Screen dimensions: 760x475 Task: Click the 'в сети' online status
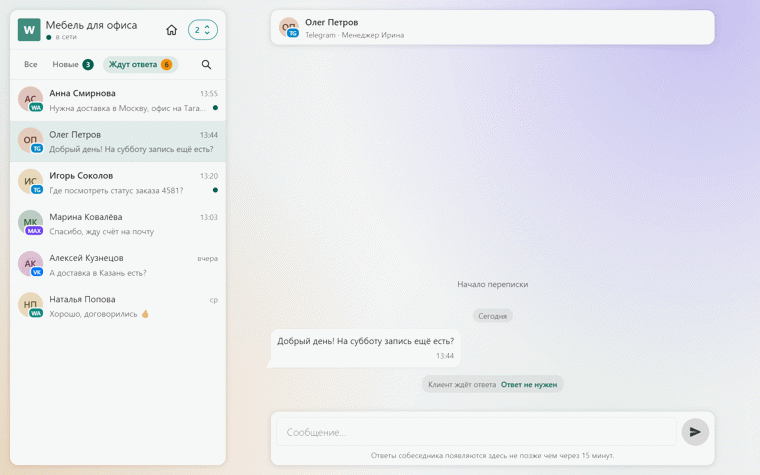click(62, 37)
